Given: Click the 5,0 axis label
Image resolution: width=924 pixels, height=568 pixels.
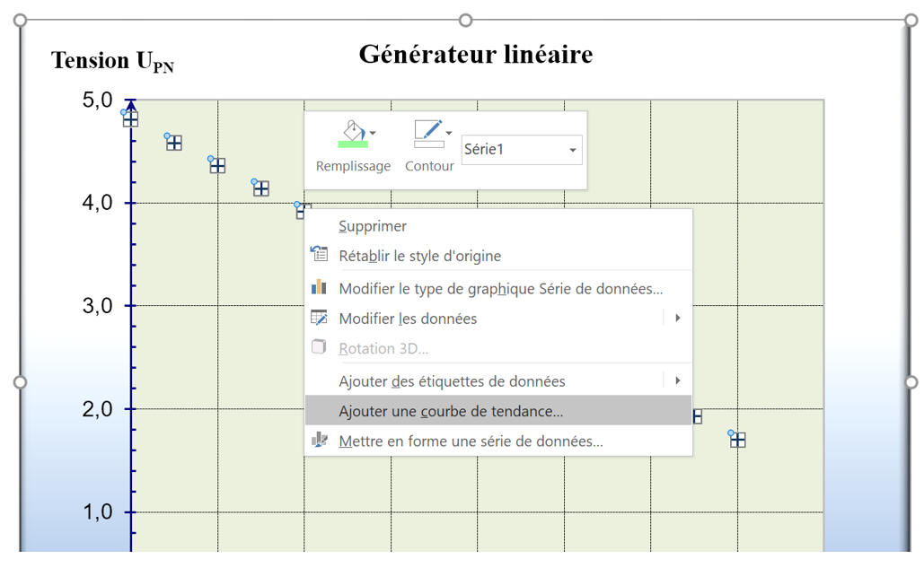Looking at the screenshot, I should (97, 100).
